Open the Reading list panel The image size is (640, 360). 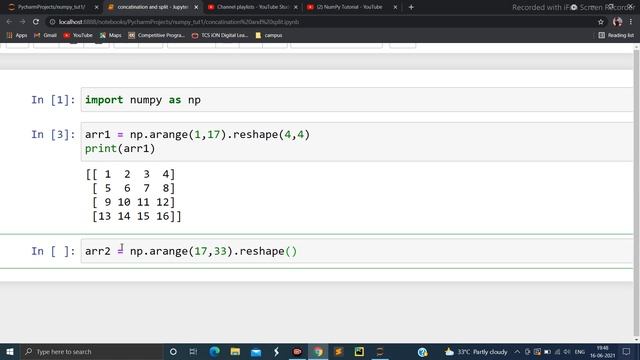click(616, 36)
